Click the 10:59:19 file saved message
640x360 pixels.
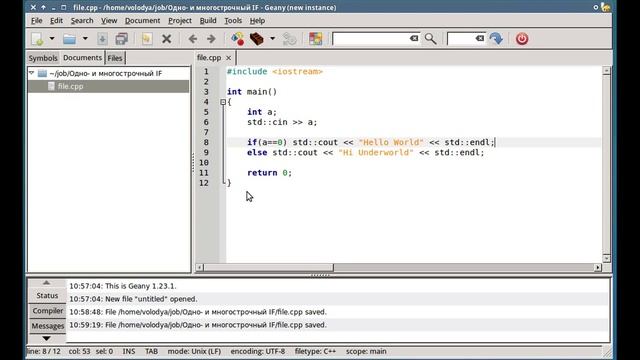click(x=198, y=325)
